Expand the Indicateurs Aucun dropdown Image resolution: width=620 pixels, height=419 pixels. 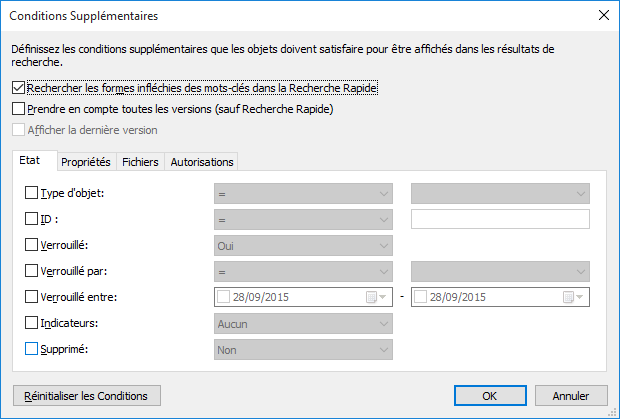coord(303,323)
